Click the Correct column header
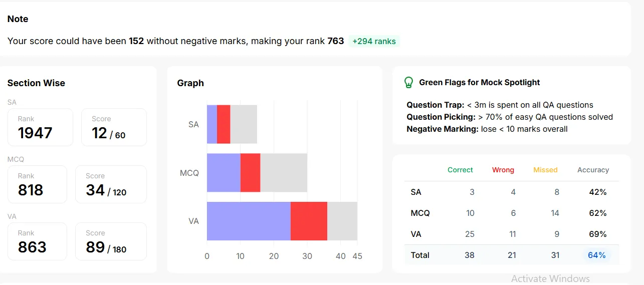This screenshot has height=285, width=644. (x=460, y=170)
